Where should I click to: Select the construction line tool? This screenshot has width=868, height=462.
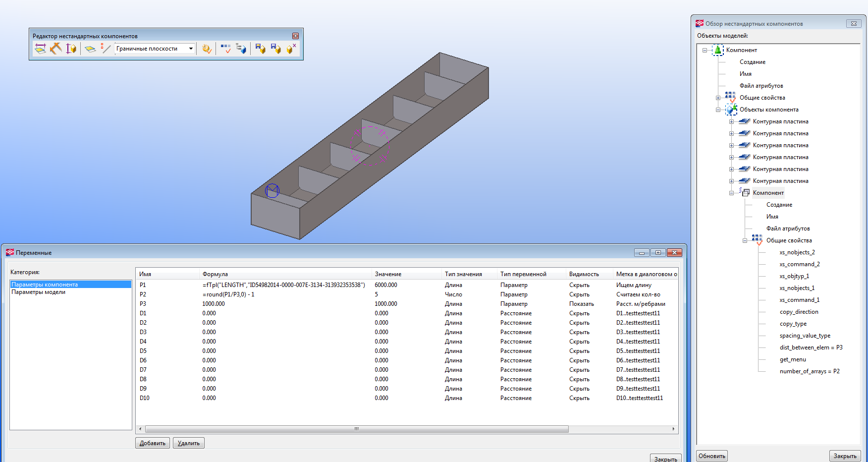[x=106, y=49]
